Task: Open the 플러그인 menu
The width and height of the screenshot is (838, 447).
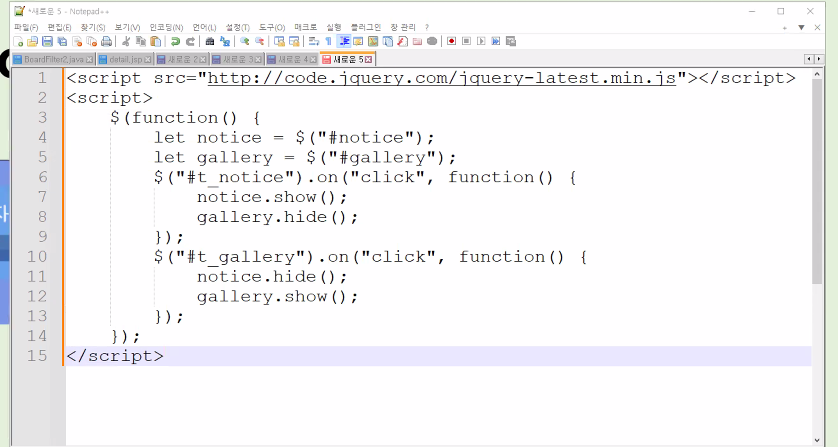Action: point(366,27)
